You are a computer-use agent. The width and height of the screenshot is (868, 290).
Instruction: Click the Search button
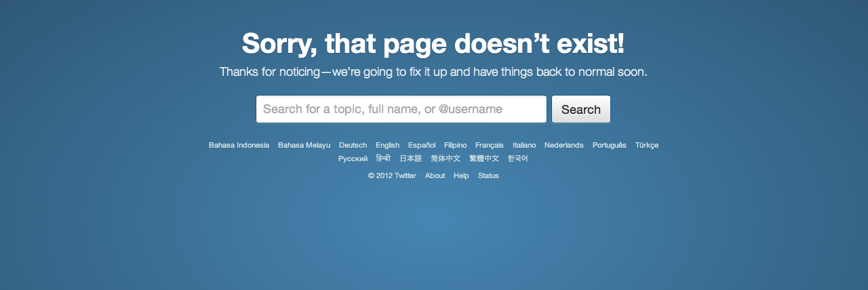coord(581,109)
